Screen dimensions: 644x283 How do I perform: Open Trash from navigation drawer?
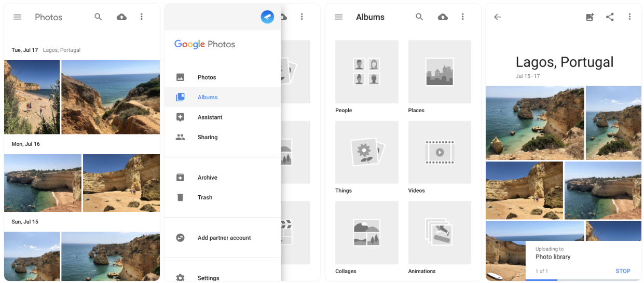[222, 197]
